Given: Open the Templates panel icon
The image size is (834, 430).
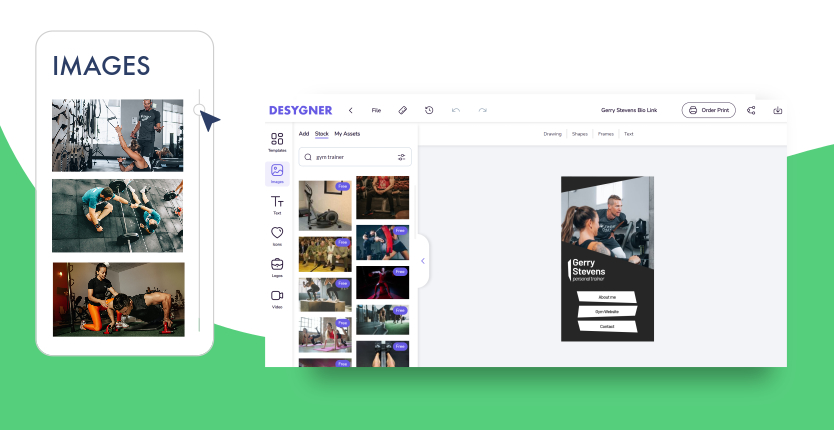Looking at the screenshot, I should tap(277, 139).
